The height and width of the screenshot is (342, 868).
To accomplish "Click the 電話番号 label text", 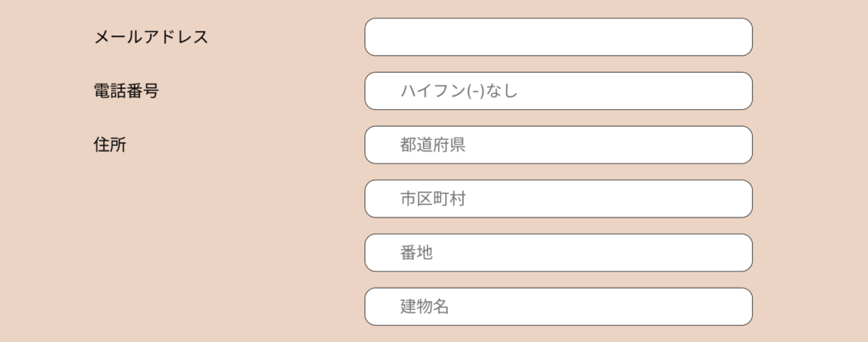I will 126,91.
